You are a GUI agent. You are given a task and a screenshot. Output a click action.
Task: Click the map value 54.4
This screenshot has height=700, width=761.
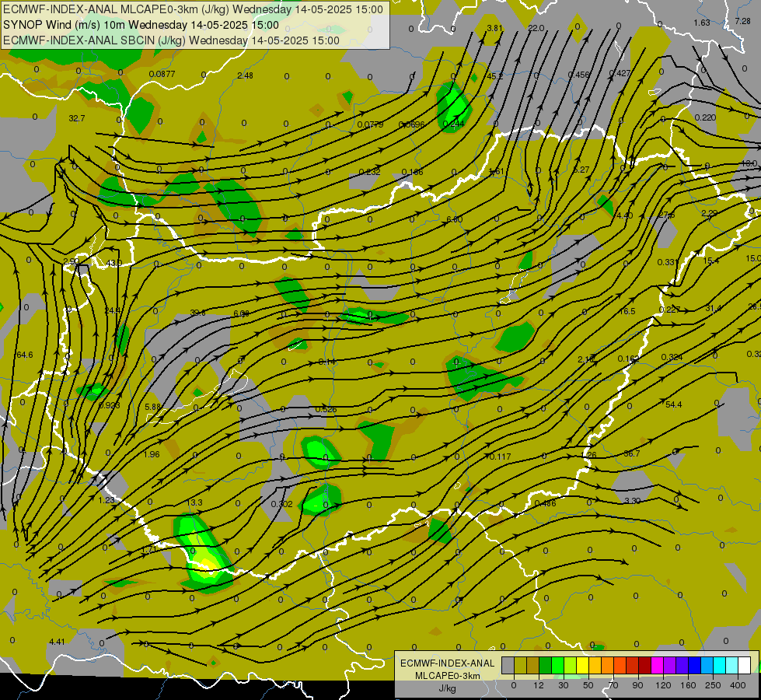(x=674, y=404)
